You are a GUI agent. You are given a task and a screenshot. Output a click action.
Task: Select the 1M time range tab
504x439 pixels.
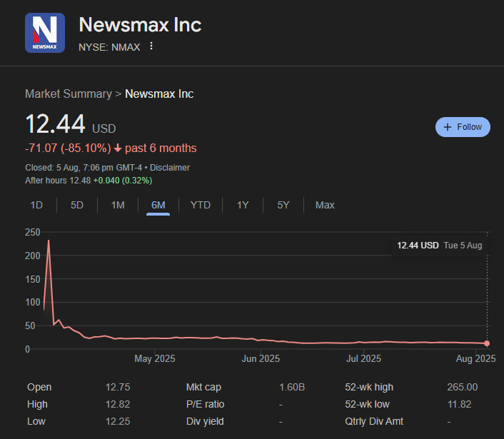(118, 205)
